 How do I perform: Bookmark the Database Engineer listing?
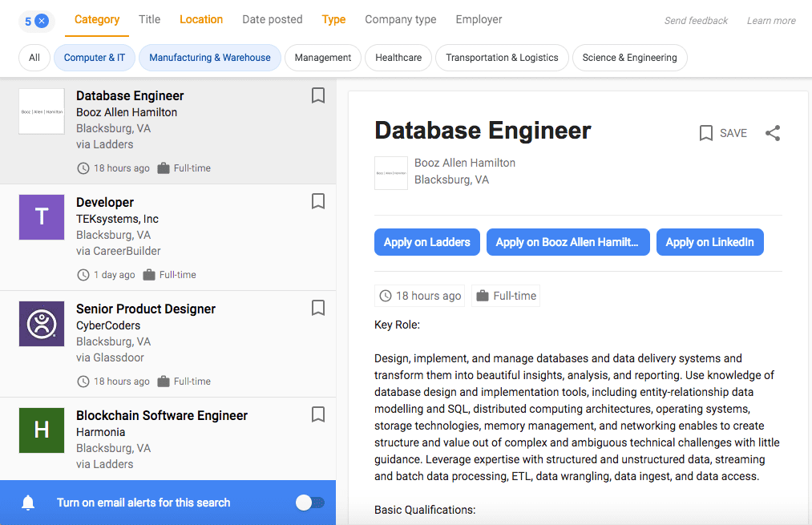point(318,96)
